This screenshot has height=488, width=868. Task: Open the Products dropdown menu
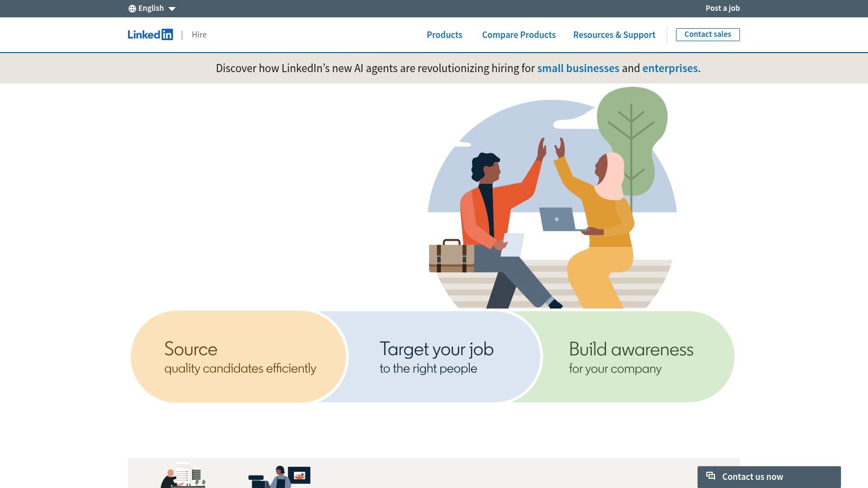(x=444, y=34)
